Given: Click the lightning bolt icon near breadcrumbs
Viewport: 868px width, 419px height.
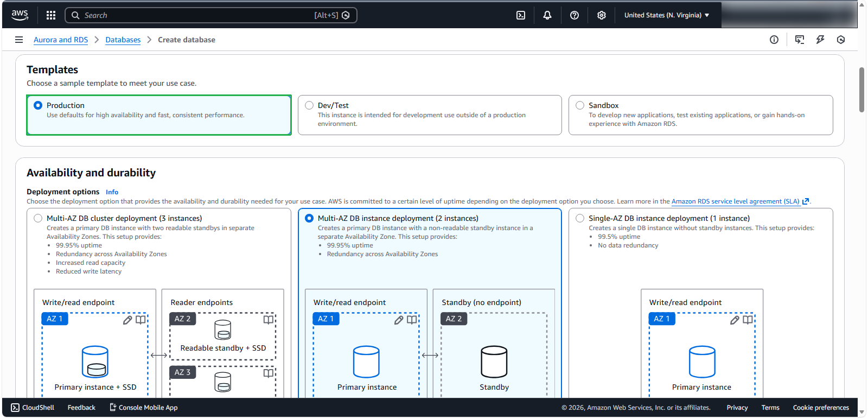Looking at the screenshot, I should pos(820,40).
